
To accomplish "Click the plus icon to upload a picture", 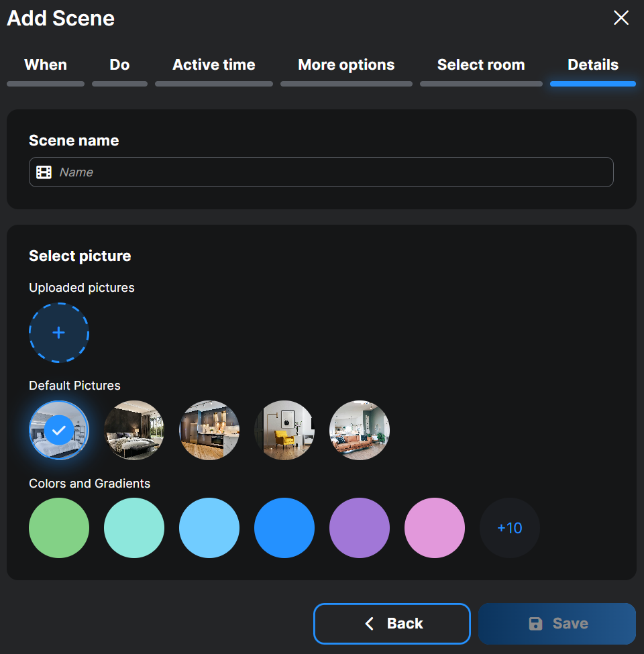I will pyautogui.click(x=59, y=333).
